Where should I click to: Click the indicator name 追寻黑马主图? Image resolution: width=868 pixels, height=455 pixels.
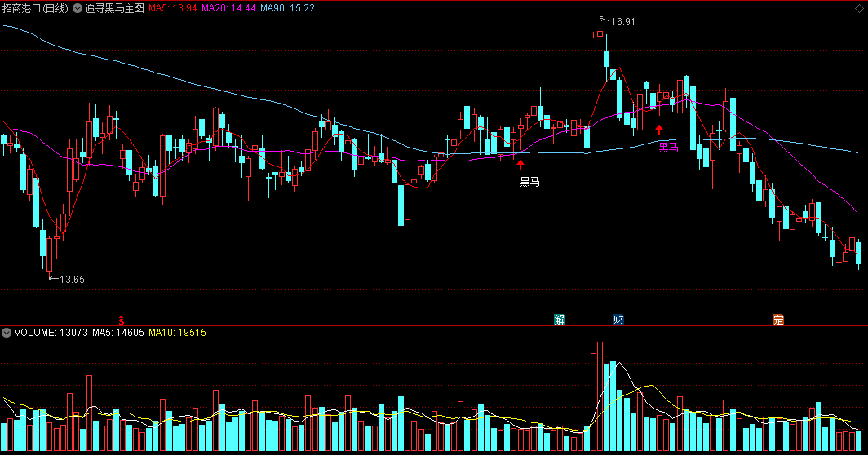(114, 8)
